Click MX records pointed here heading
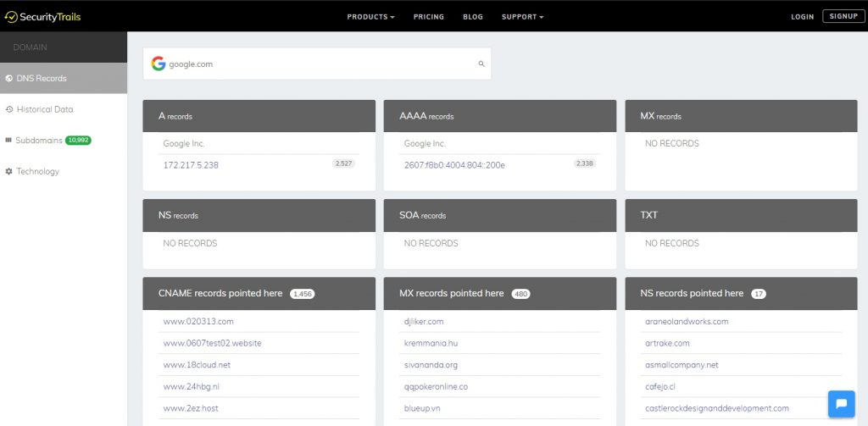 click(x=452, y=293)
